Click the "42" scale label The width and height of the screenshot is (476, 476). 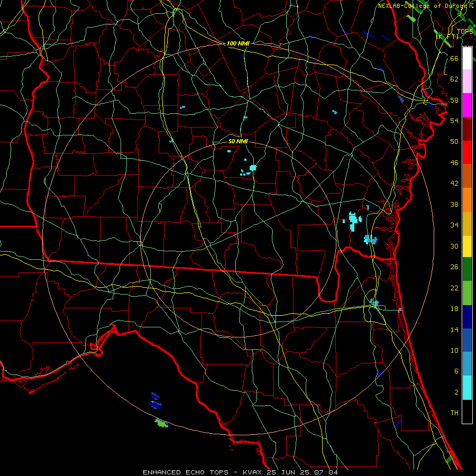(454, 184)
